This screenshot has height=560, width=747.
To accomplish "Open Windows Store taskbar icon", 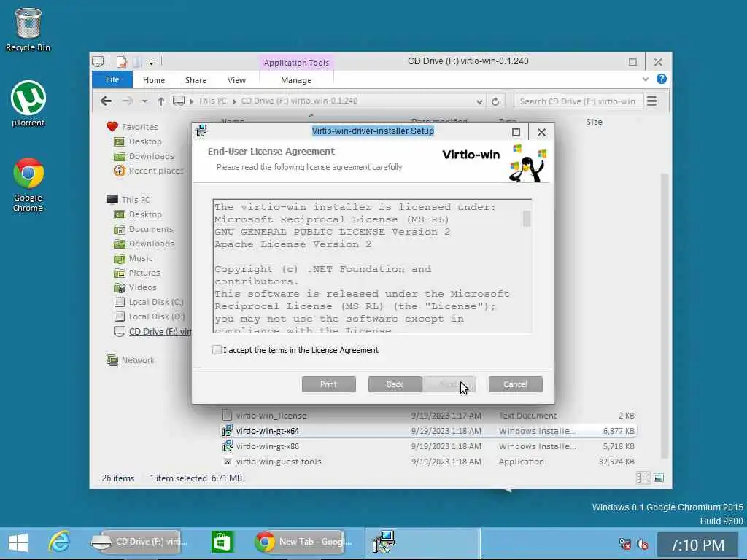I will (222, 542).
